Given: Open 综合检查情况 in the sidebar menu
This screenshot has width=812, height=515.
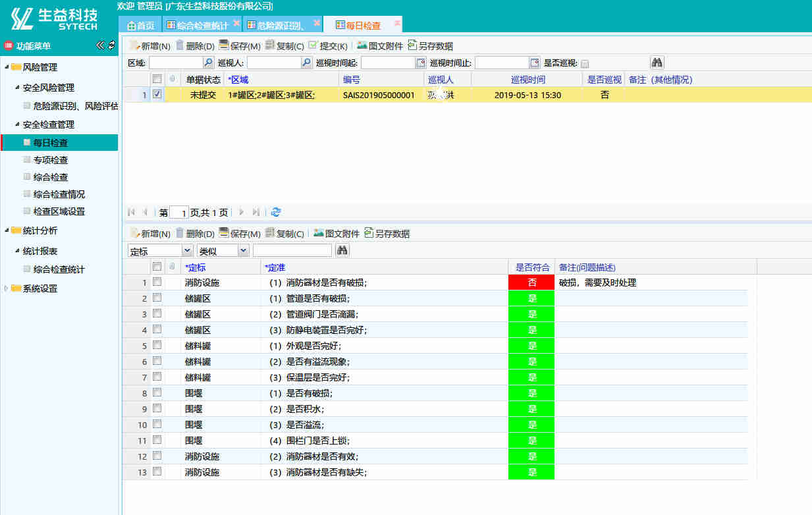Looking at the screenshot, I should pos(59,194).
